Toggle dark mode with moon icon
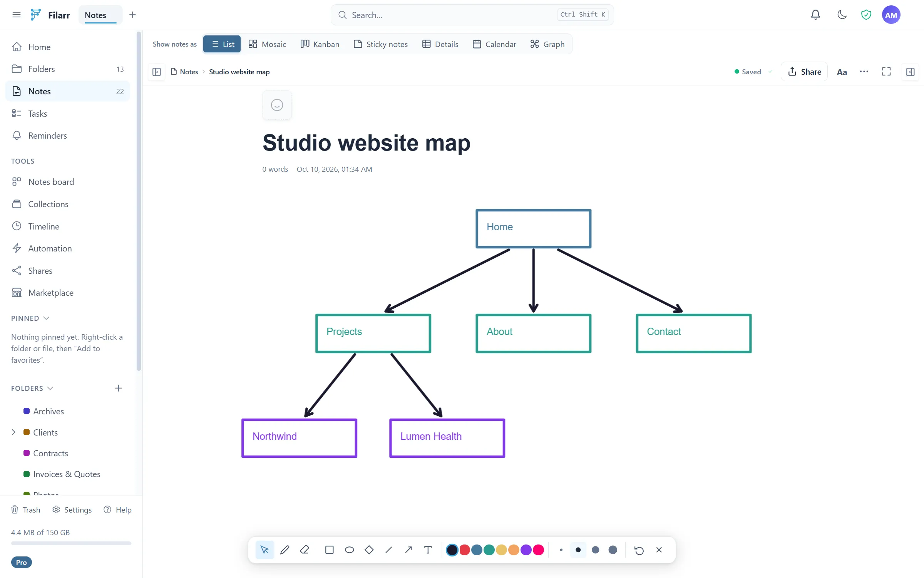Viewport: 924px width, 578px height. tap(842, 15)
